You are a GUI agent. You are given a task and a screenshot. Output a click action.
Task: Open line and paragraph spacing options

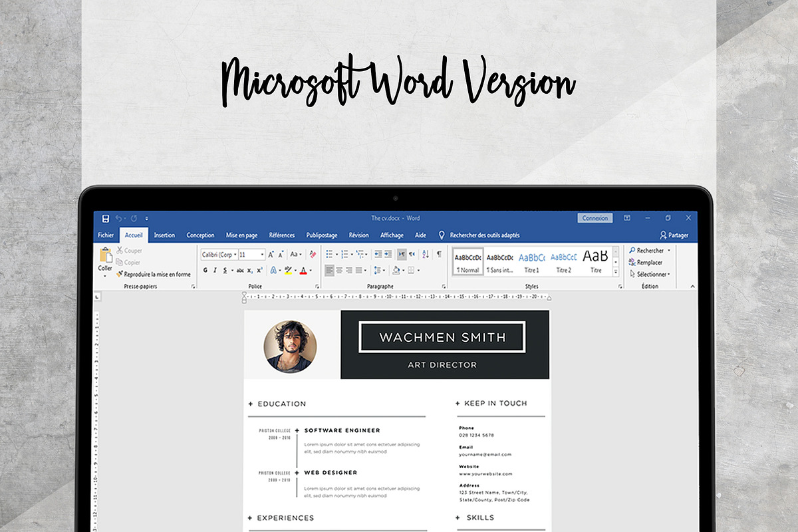point(378,271)
